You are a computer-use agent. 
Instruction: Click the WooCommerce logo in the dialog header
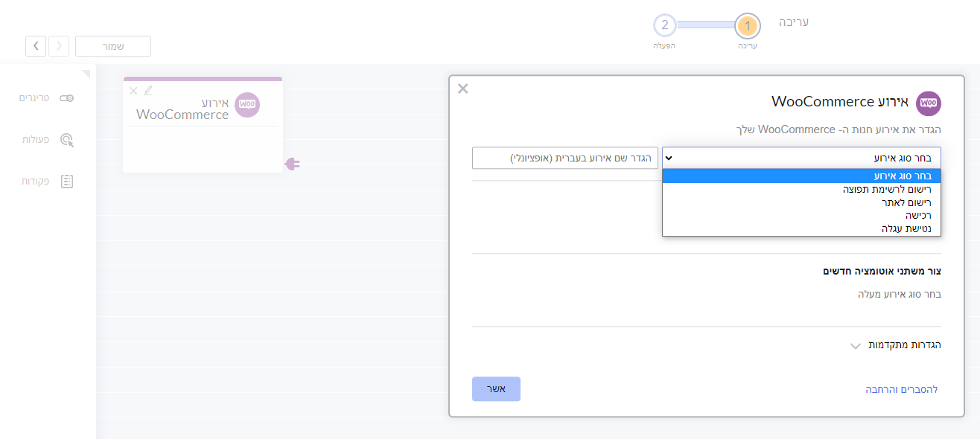[x=929, y=103]
